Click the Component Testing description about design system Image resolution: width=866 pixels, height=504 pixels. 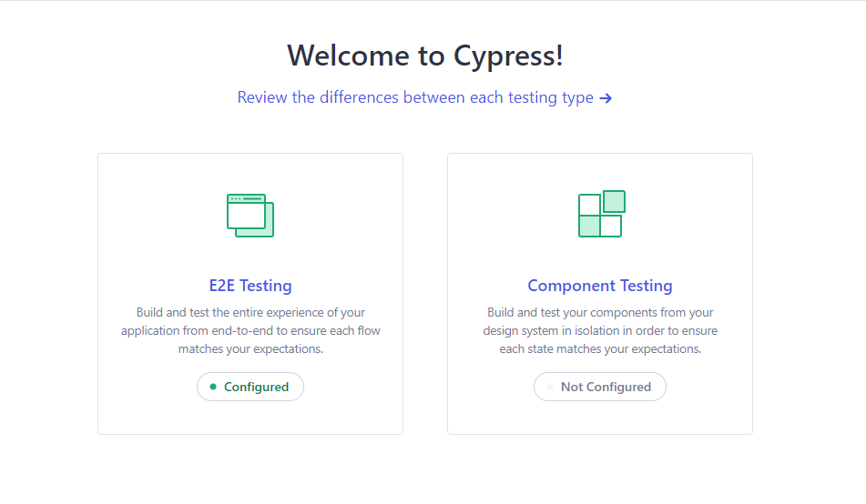pos(600,330)
